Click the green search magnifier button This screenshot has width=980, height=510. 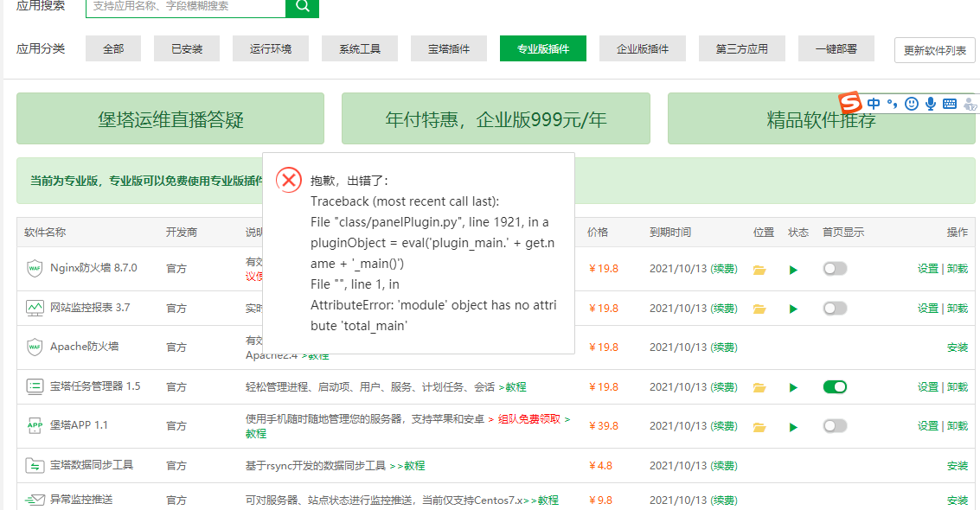(x=302, y=6)
